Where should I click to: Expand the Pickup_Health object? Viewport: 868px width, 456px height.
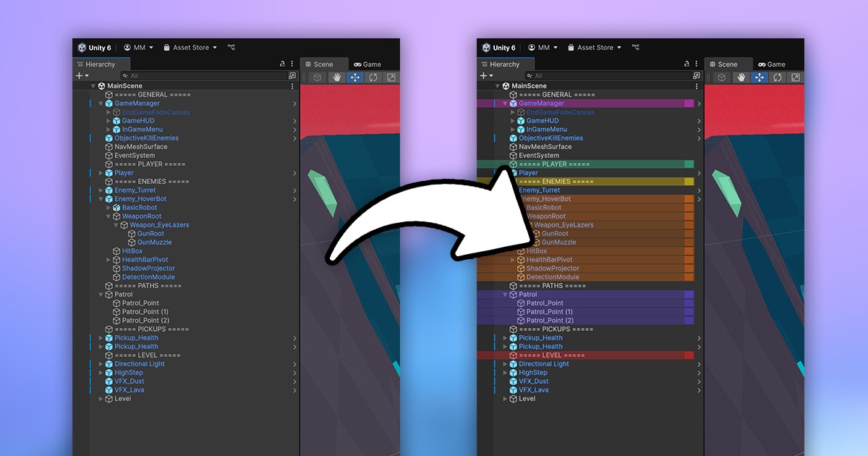101,337
